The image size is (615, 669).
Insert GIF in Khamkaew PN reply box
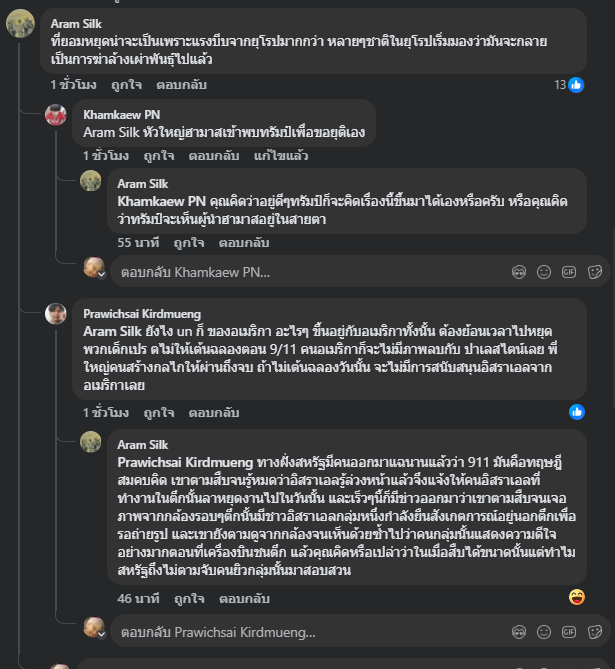(569, 271)
